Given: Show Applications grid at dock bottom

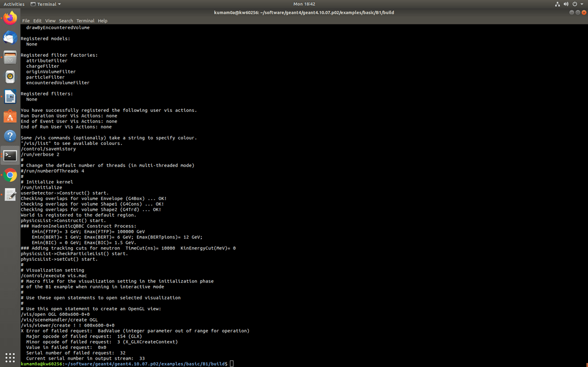Looking at the screenshot, I should pyautogui.click(x=10, y=357).
